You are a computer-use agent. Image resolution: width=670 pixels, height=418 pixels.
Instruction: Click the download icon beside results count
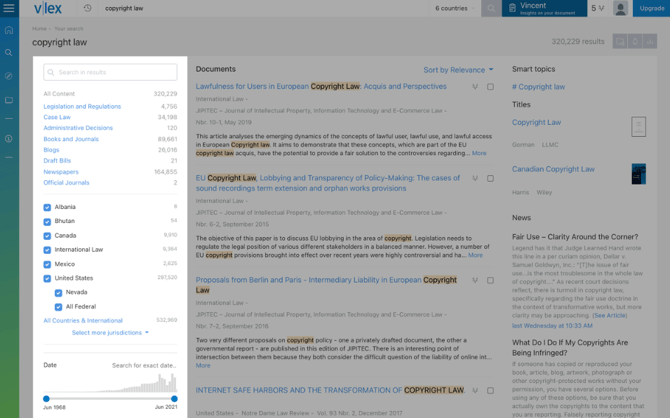[x=650, y=41]
